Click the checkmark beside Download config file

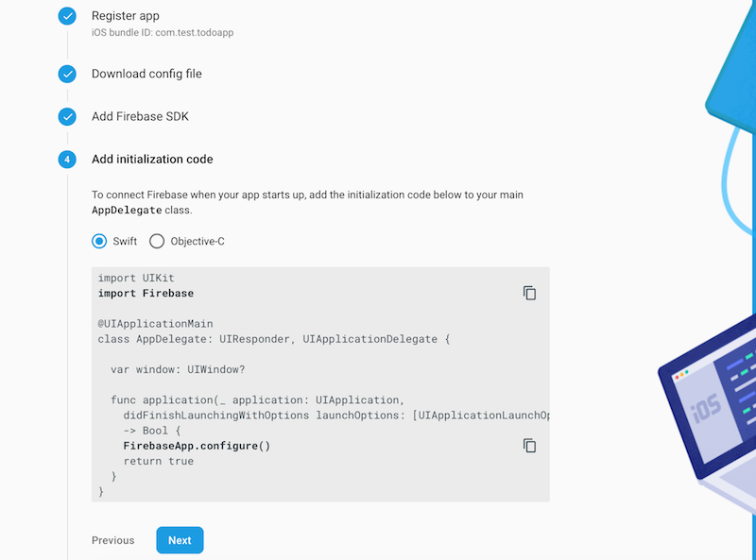coord(66,74)
